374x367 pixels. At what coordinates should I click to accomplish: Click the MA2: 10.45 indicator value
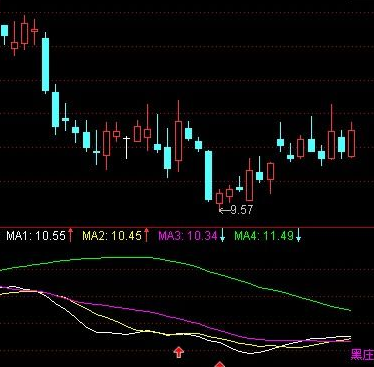point(112,236)
